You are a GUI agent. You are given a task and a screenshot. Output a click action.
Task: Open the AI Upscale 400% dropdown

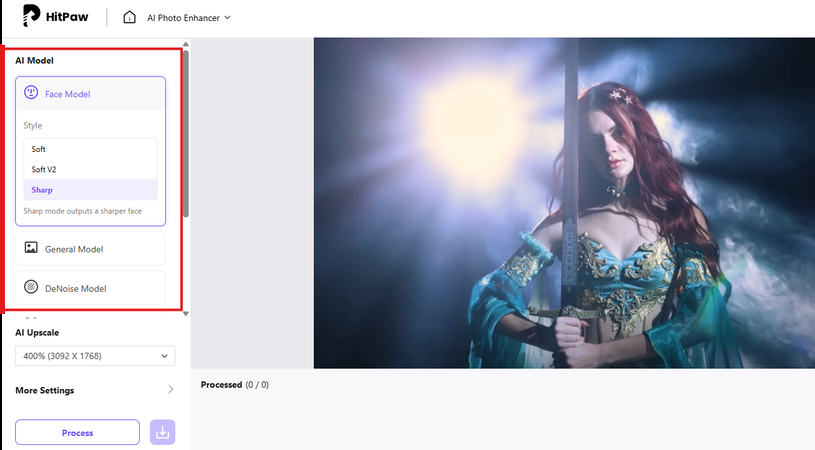pos(95,356)
